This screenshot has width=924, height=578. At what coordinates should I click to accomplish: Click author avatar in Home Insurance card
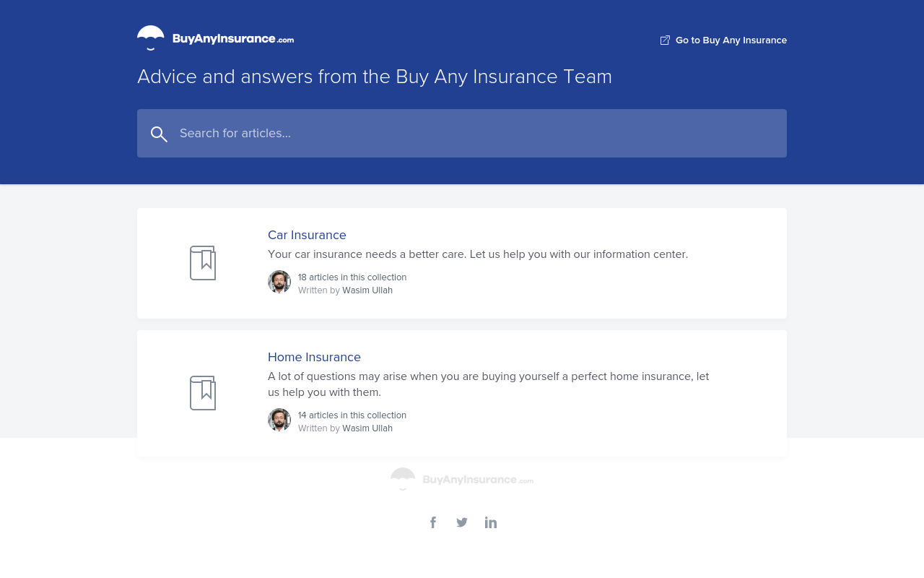[x=279, y=420]
